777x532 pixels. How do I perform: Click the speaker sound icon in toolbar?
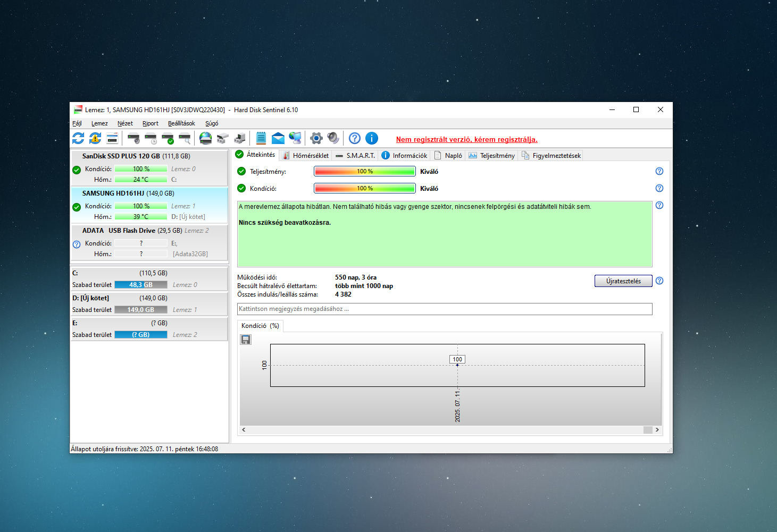pyautogui.click(x=333, y=139)
